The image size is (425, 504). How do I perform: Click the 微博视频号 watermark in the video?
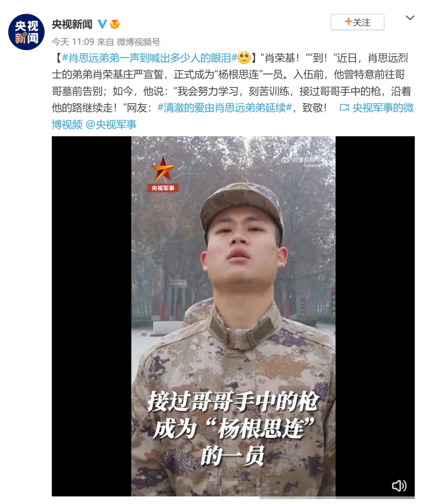pos(301,161)
